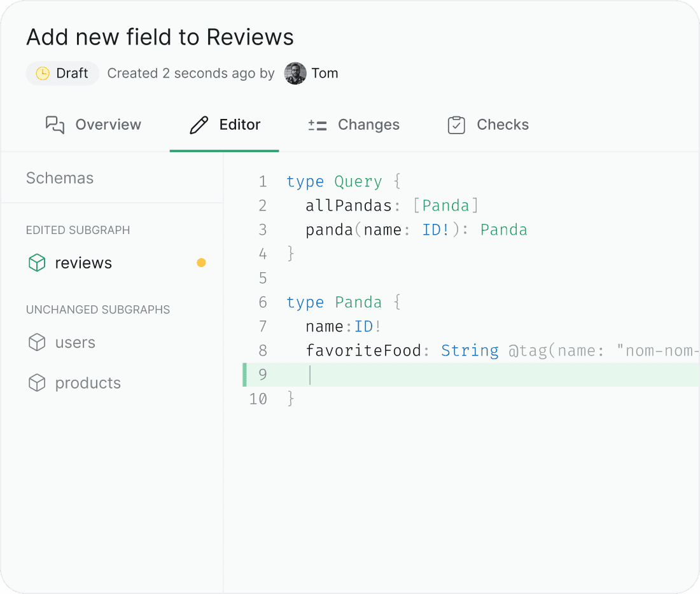The width and height of the screenshot is (700, 594).
Task: Click the cube icon next to reviews
Action: [36, 263]
